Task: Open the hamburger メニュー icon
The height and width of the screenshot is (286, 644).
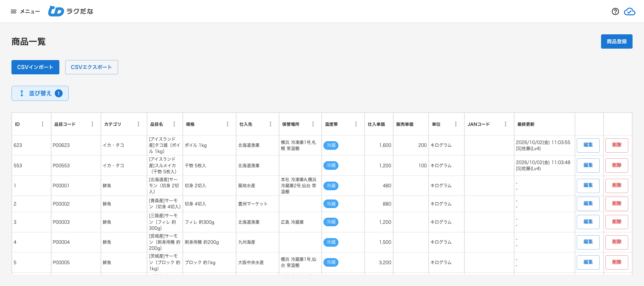Action: coord(14,11)
